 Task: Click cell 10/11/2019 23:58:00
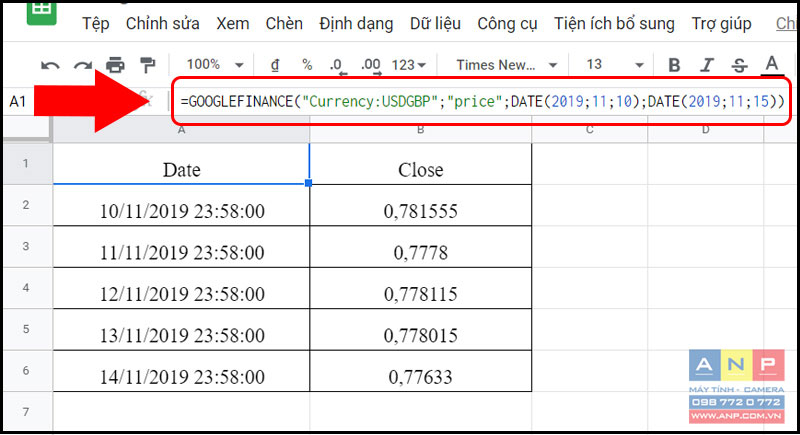click(181, 205)
